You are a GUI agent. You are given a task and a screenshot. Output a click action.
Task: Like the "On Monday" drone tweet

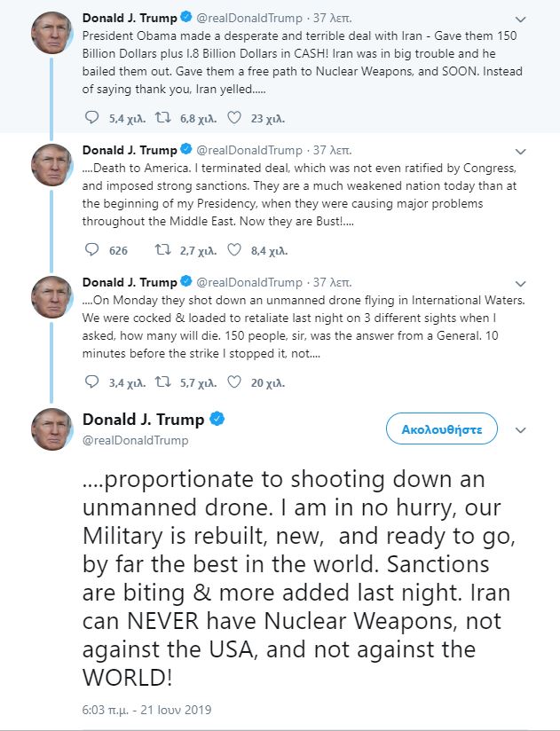pyautogui.click(x=234, y=383)
